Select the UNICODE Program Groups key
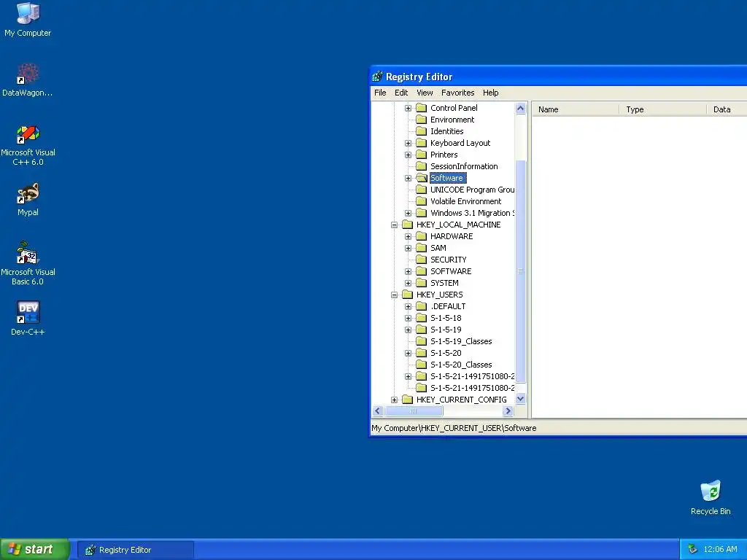The image size is (747, 560). click(473, 190)
